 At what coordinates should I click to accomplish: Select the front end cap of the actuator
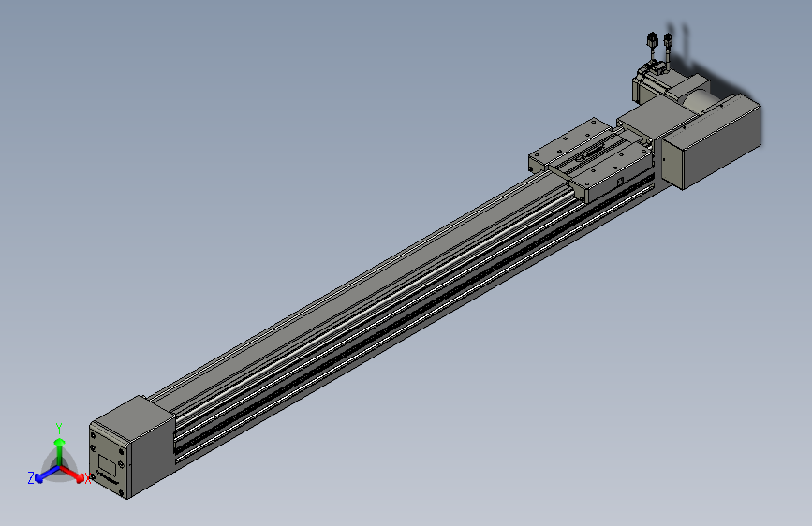point(132,446)
